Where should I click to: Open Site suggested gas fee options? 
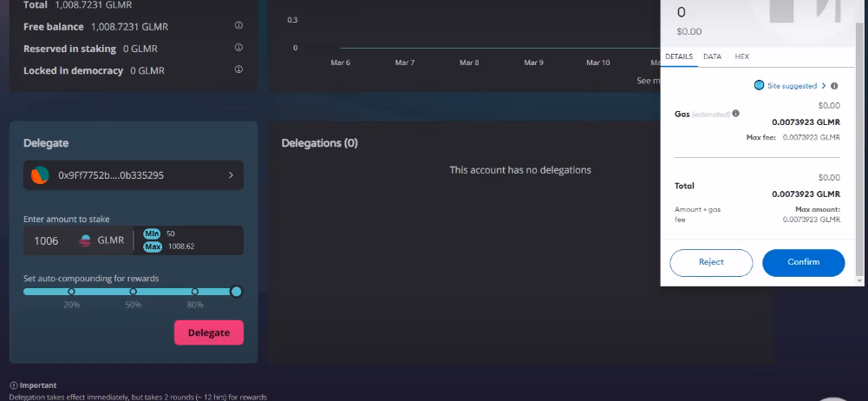[x=789, y=86]
